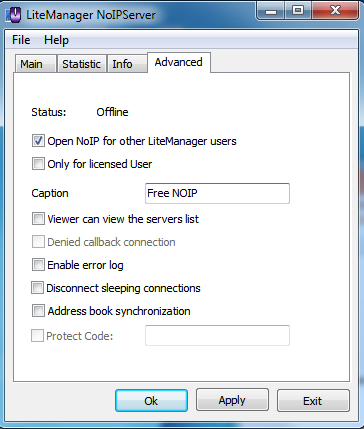Switch to the Main tab

(35, 64)
